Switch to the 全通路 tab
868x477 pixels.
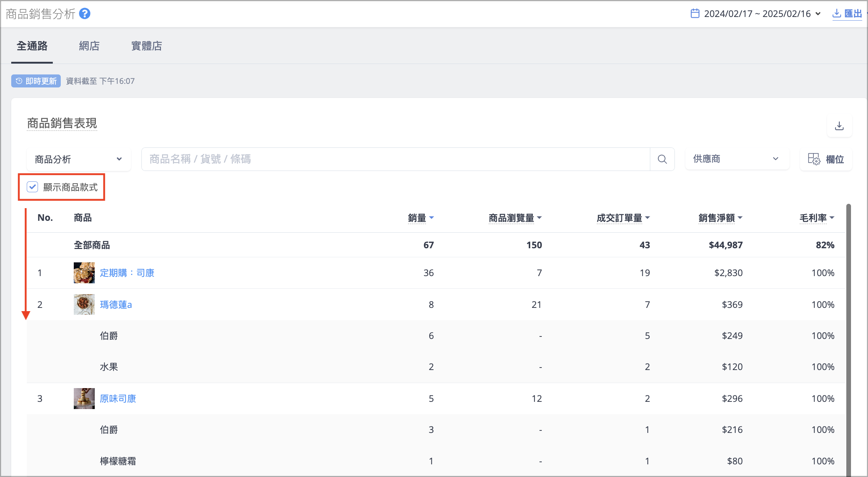32,46
